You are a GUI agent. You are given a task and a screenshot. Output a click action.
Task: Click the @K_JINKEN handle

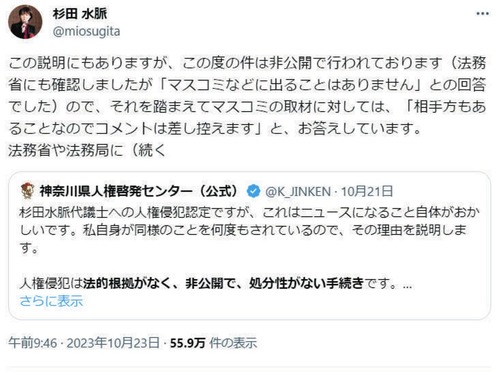click(298, 192)
